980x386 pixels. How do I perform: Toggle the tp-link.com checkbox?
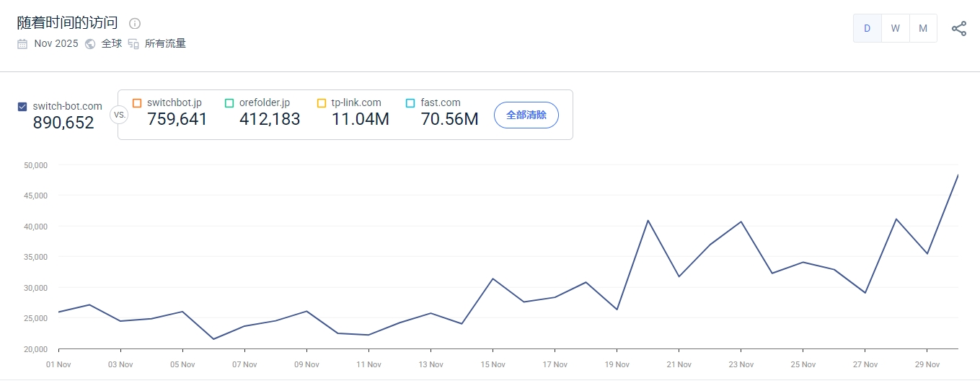click(x=322, y=103)
